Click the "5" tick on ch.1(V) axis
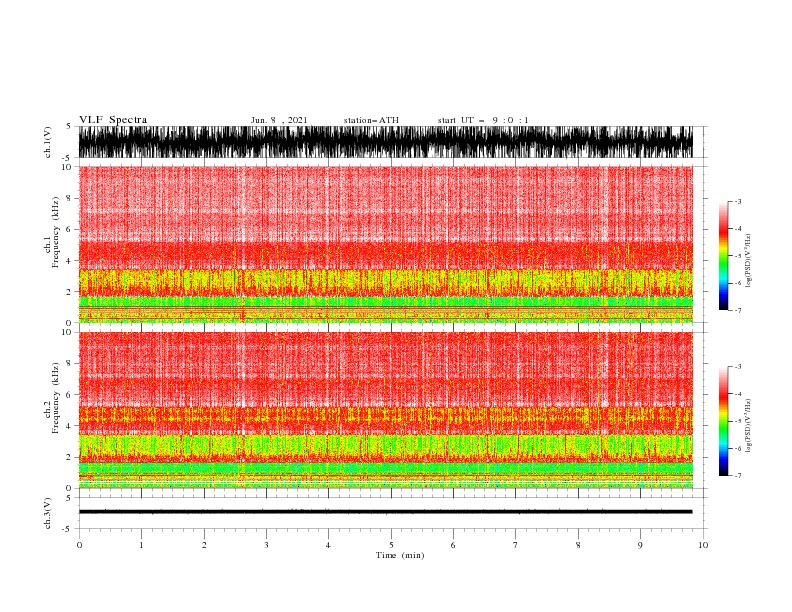This screenshot has width=792, height=612. [x=69, y=126]
